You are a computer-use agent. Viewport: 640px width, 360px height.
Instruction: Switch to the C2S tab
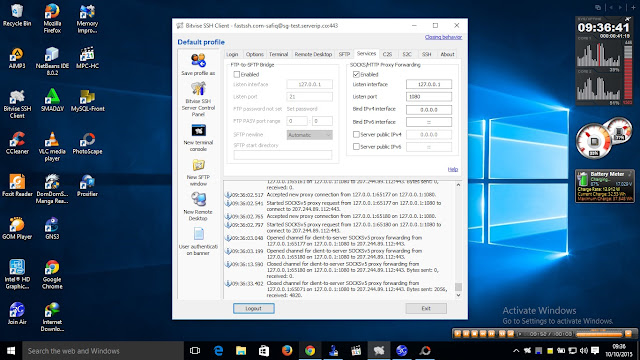click(387, 54)
